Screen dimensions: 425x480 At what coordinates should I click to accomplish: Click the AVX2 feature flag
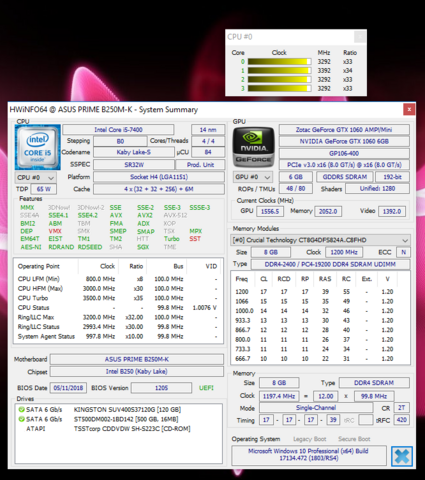coord(145,215)
